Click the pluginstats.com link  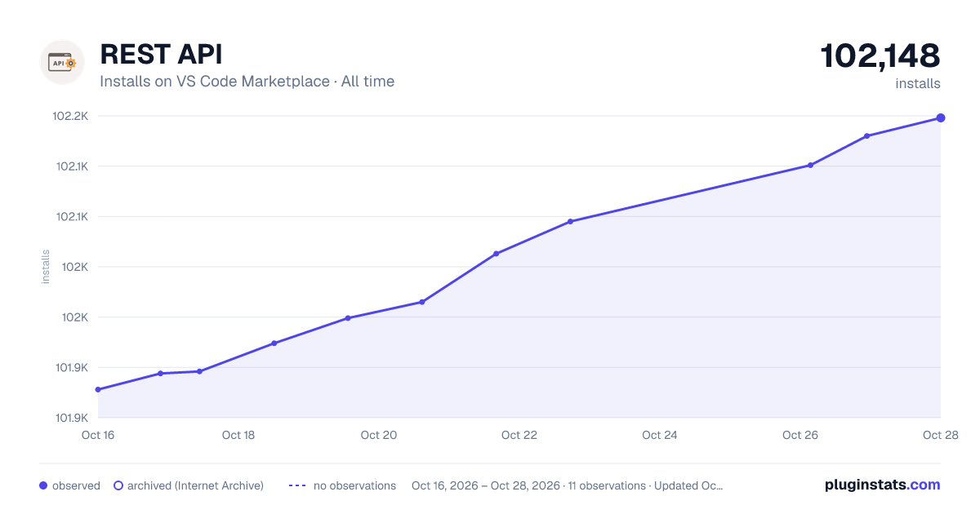pos(882,485)
